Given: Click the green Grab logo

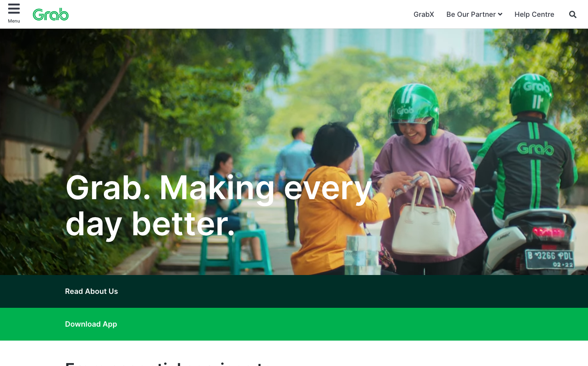Looking at the screenshot, I should [50, 14].
